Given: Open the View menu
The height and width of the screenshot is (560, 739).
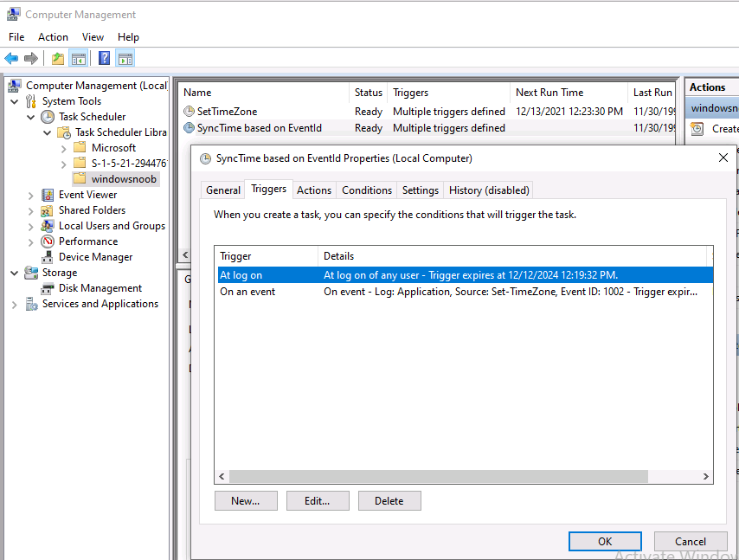Looking at the screenshot, I should tap(93, 36).
